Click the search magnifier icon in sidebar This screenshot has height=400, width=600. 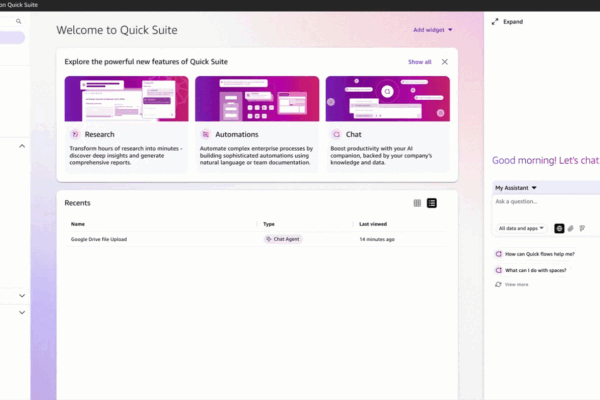tap(18, 21)
